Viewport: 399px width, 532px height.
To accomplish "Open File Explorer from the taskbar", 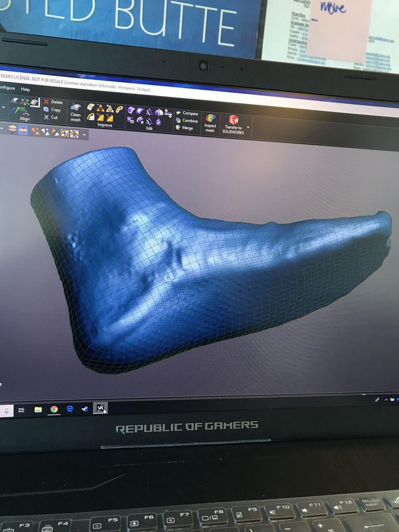I will tap(38, 410).
